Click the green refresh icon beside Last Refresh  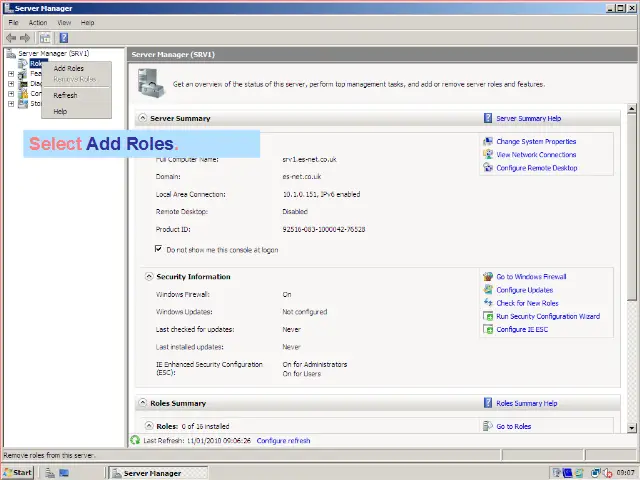pyautogui.click(x=135, y=440)
